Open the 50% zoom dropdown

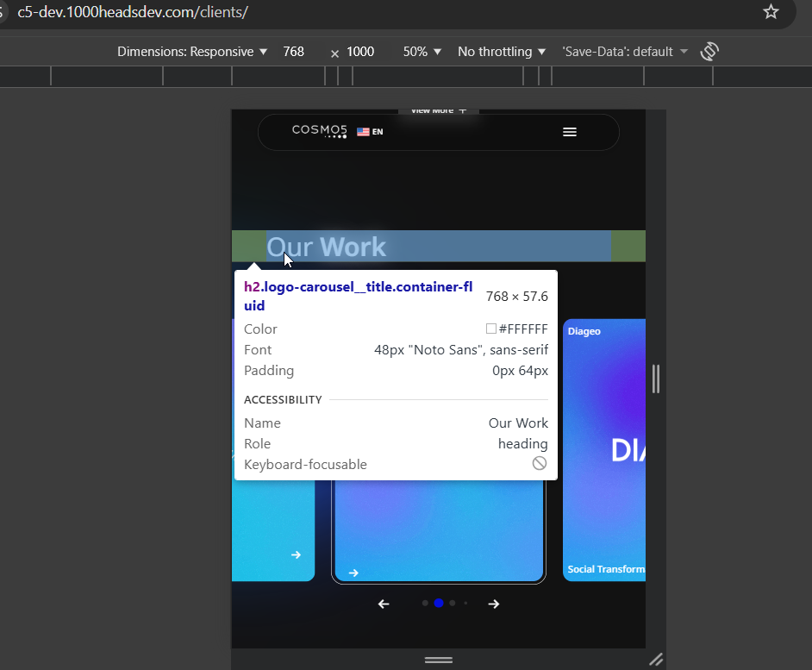pyautogui.click(x=422, y=51)
